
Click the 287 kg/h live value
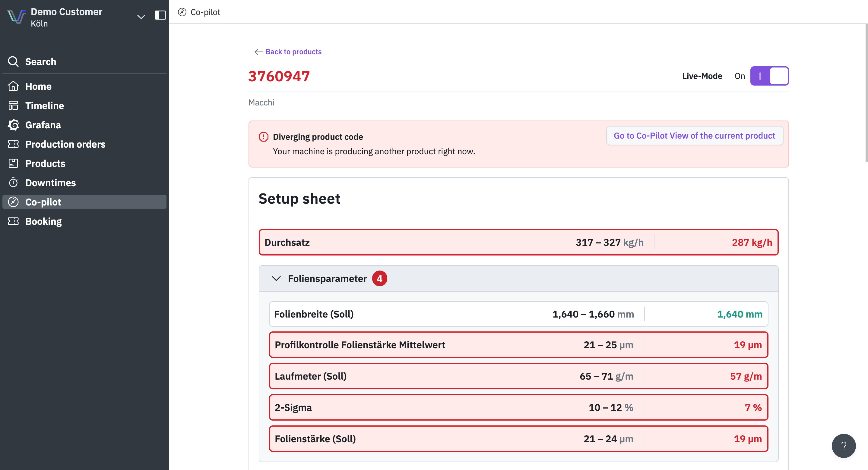752,243
